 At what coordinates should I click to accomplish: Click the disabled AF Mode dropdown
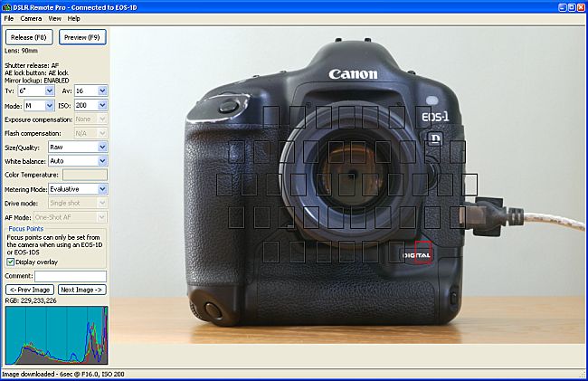pos(71,217)
